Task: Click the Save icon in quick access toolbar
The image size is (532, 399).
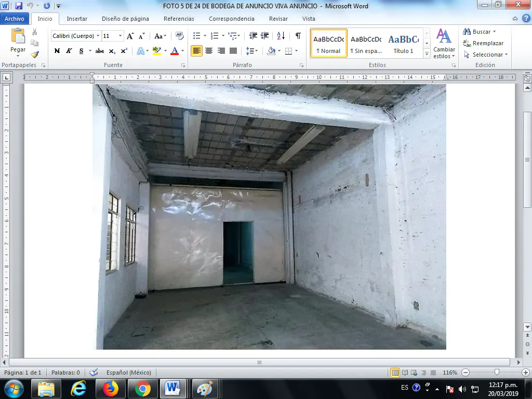Action: coord(19,5)
